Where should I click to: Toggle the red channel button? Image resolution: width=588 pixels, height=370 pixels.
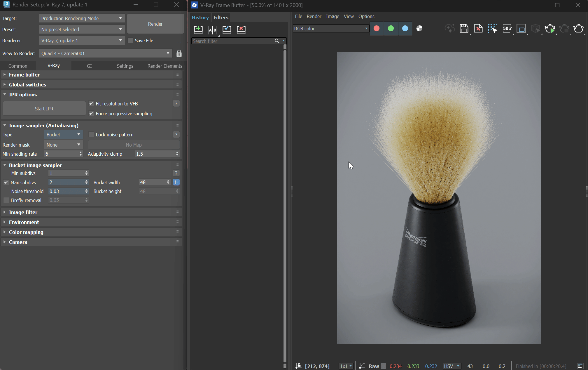377,29
